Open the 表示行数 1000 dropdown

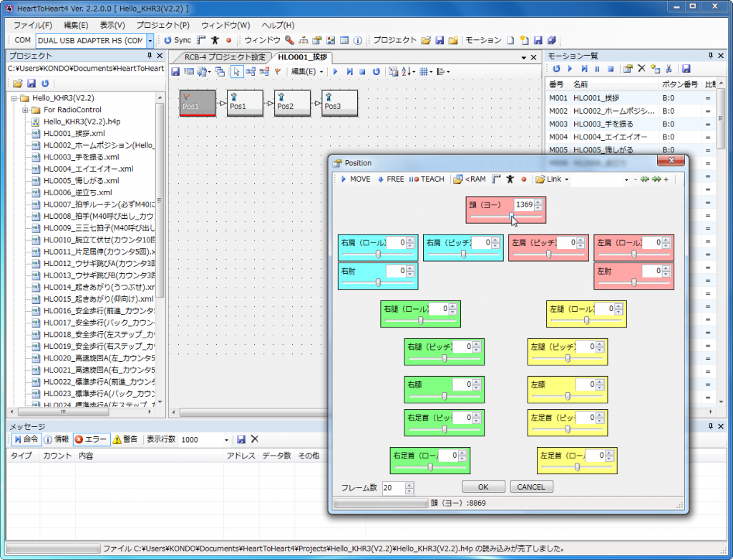coord(227,440)
